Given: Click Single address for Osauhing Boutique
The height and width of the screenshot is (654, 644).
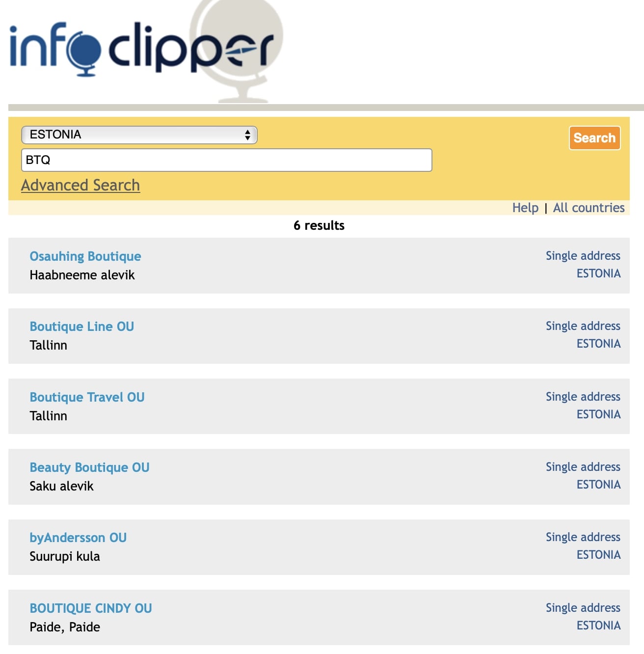Looking at the screenshot, I should [583, 256].
